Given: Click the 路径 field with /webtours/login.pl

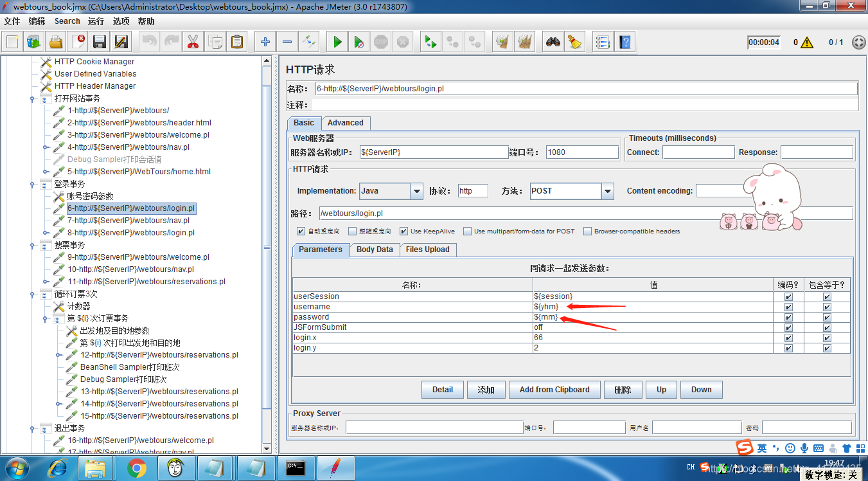Looking at the screenshot, I should tap(586, 213).
